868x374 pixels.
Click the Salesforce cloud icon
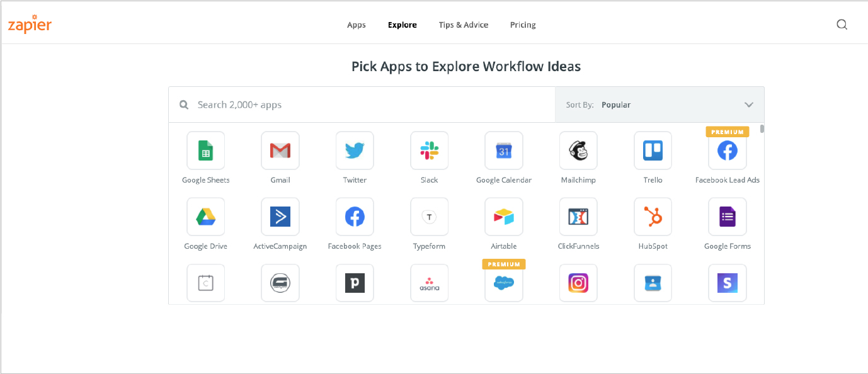[x=504, y=283]
